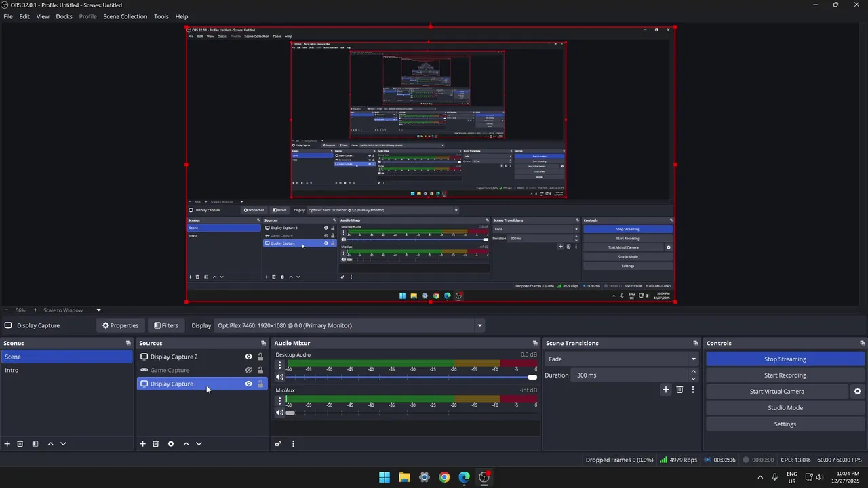Select the Intro scene
This screenshot has width=868, height=488.
(66, 370)
